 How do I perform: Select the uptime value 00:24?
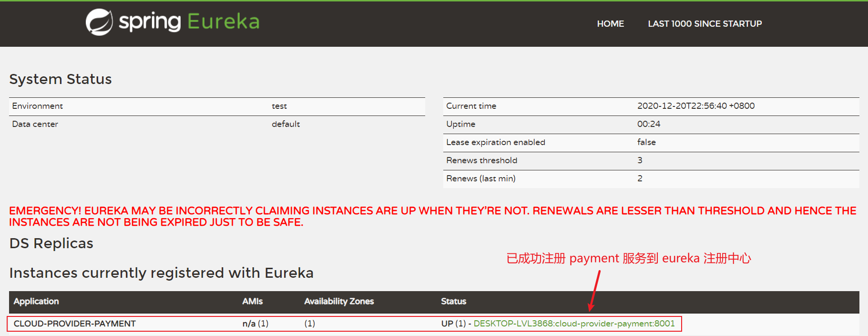tap(649, 124)
